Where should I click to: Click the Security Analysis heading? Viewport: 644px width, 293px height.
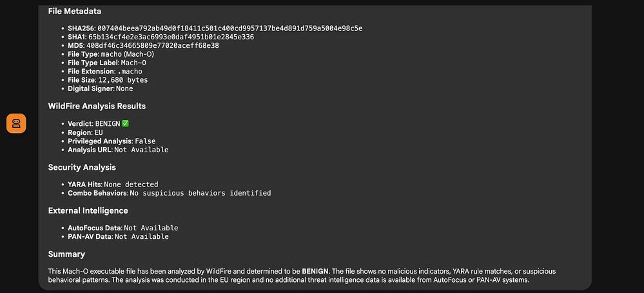(x=82, y=167)
